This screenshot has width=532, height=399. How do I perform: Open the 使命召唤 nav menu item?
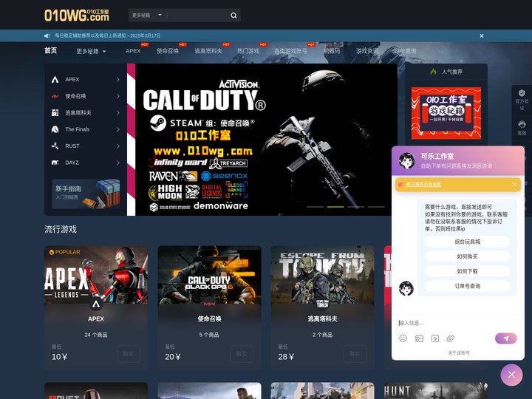point(168,51)
